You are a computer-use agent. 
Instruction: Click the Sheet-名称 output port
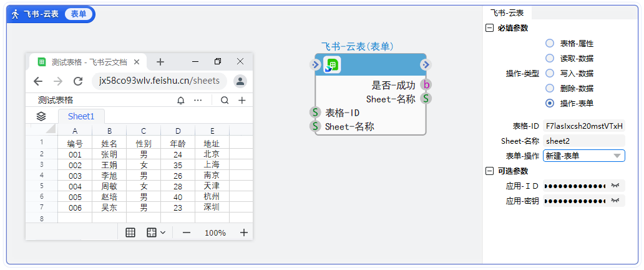click(426, 99)
